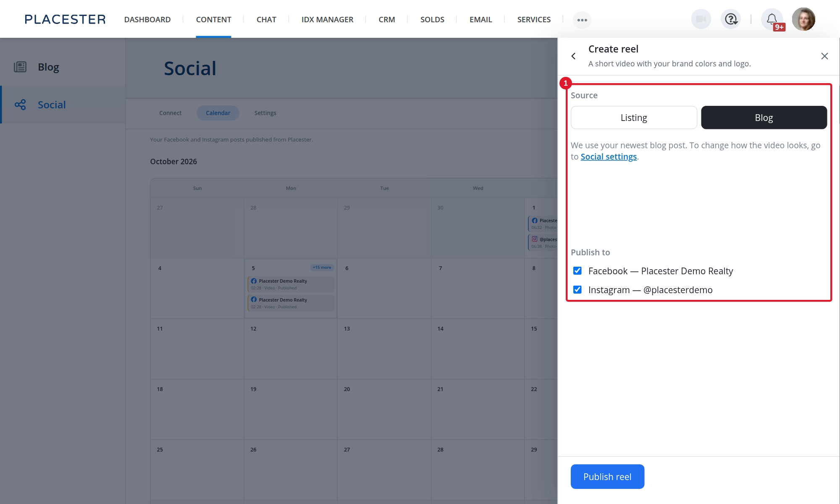This screenshot has height=504, width=840.
Task: Select Blog as the reel source
Action: point(764,118)
